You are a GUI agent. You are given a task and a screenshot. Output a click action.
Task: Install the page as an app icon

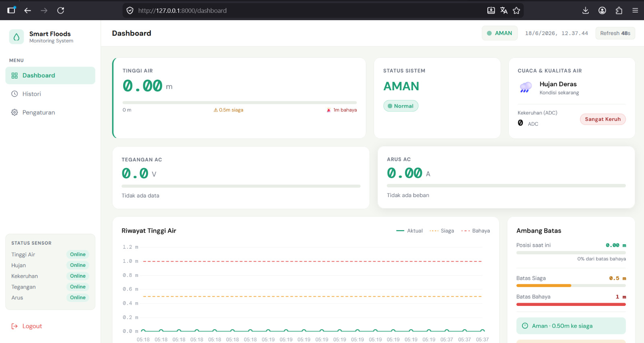tap(491, 10)
